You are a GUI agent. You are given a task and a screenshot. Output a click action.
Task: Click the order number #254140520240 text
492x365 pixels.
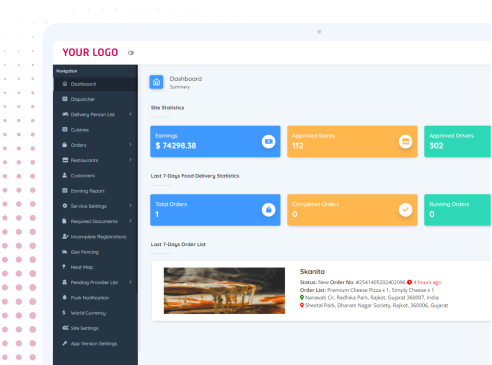[380, 282]
